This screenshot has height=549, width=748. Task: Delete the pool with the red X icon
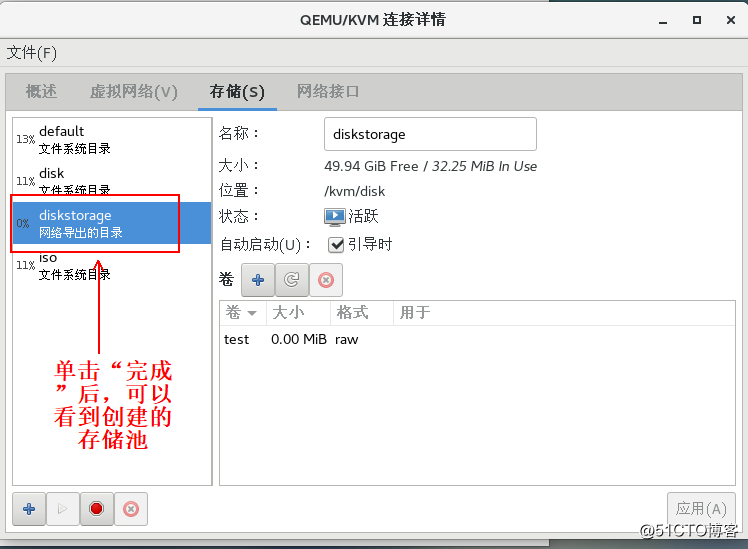pyautogui.click(x=131, y=509)
